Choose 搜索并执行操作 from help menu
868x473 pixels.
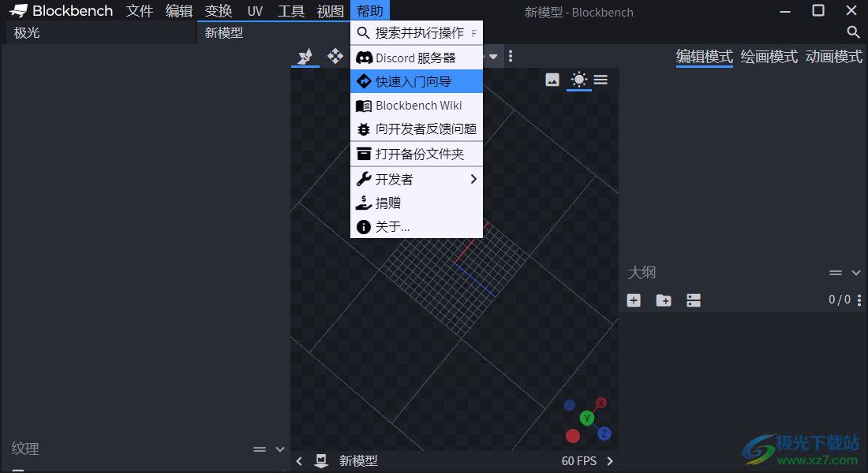point(417,32)
